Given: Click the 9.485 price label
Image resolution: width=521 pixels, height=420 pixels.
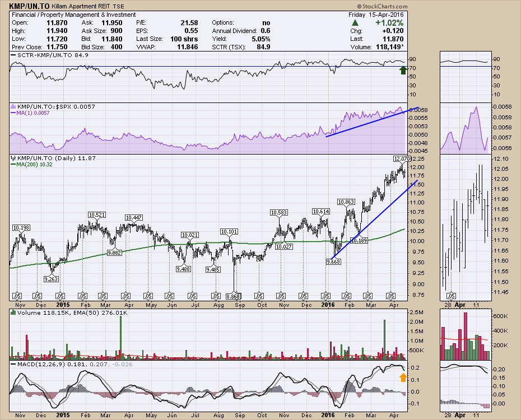Looking at the screenshot, I should (213, 269).
